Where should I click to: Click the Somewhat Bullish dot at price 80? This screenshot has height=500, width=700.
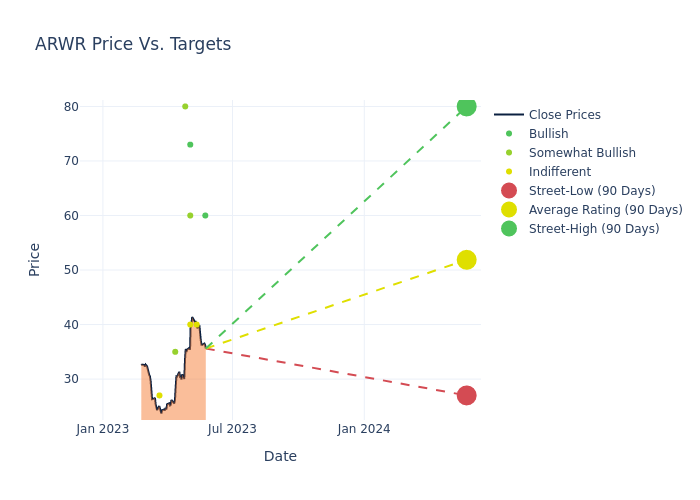tap(185, 107)
